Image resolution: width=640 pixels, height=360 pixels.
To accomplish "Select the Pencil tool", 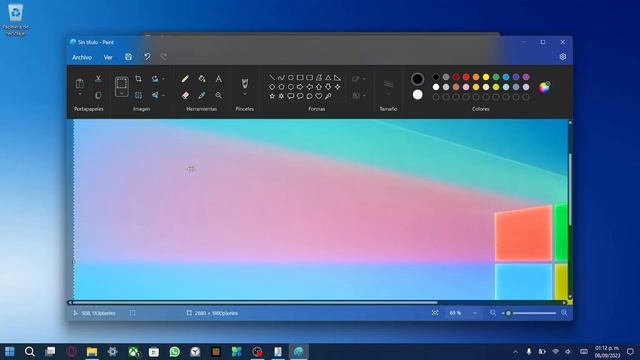I will 185,79.
